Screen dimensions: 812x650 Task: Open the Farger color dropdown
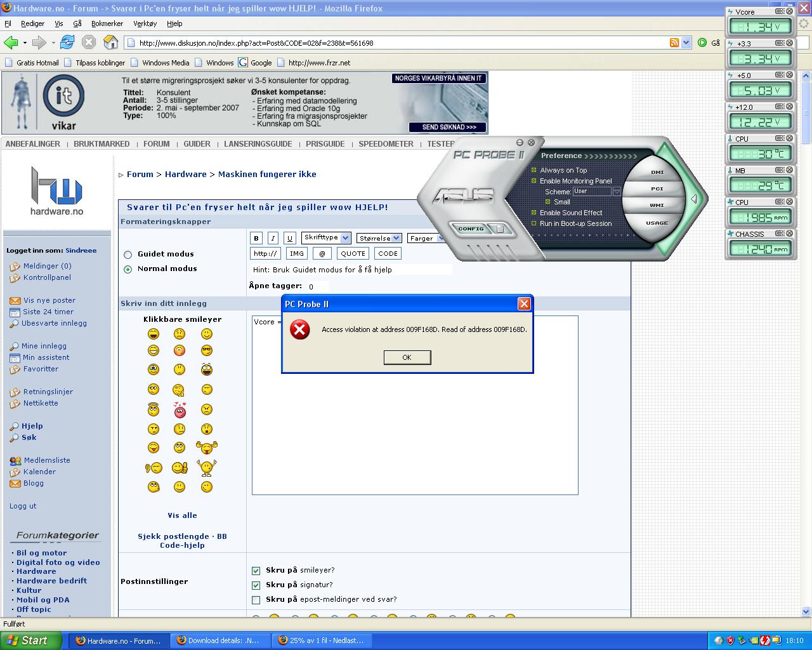426,238
